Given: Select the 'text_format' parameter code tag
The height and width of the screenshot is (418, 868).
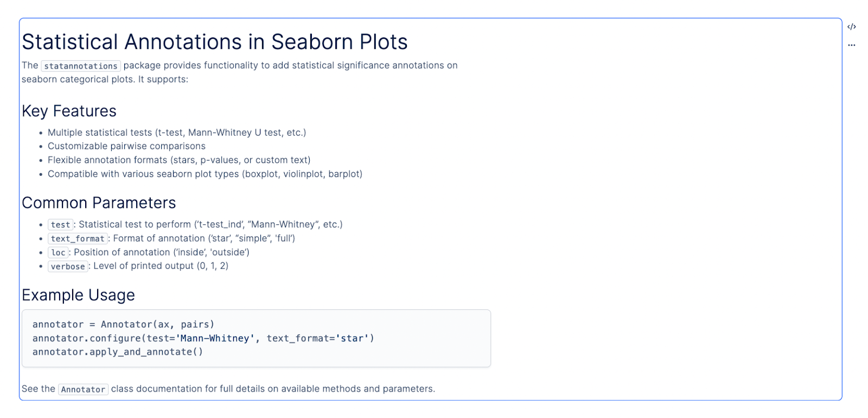Looking at the screenshot, I should [x=78, y=238].
